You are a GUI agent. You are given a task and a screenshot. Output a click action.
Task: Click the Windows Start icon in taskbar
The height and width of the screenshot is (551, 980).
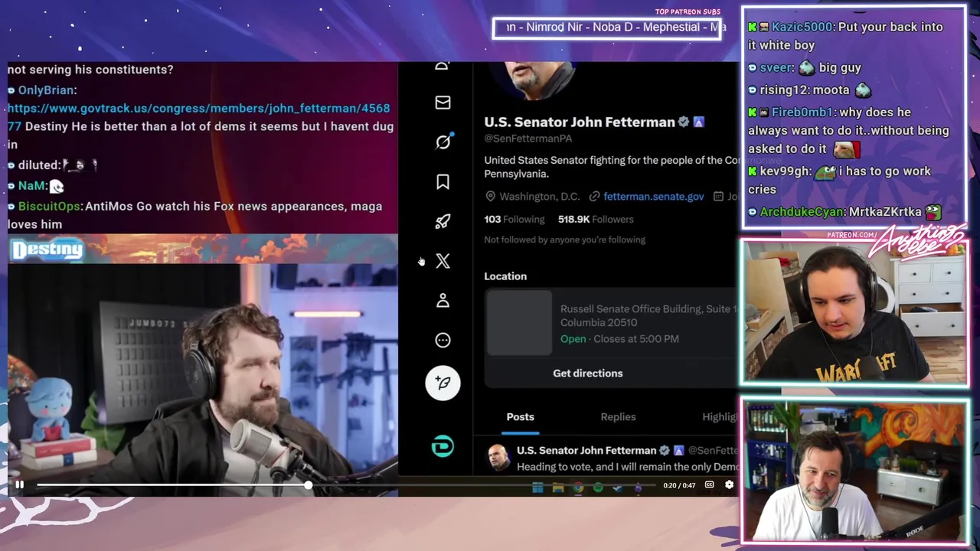click(x=537, y=487)
